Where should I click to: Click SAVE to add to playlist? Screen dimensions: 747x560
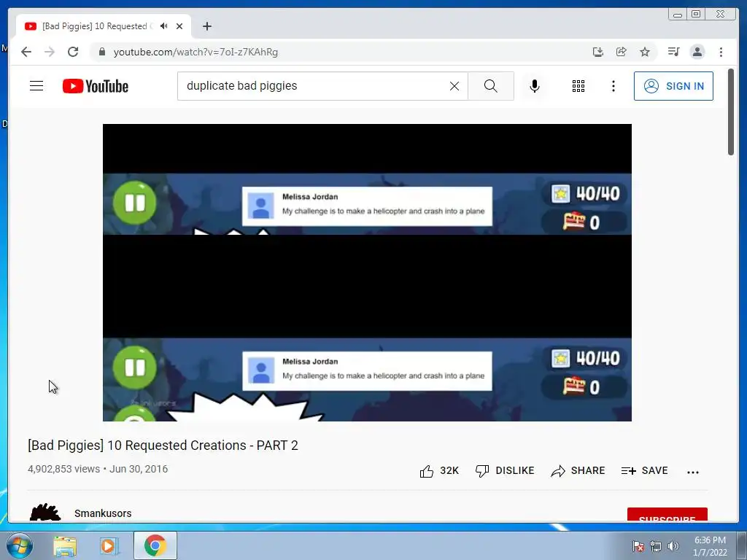[x=645, y=471]
